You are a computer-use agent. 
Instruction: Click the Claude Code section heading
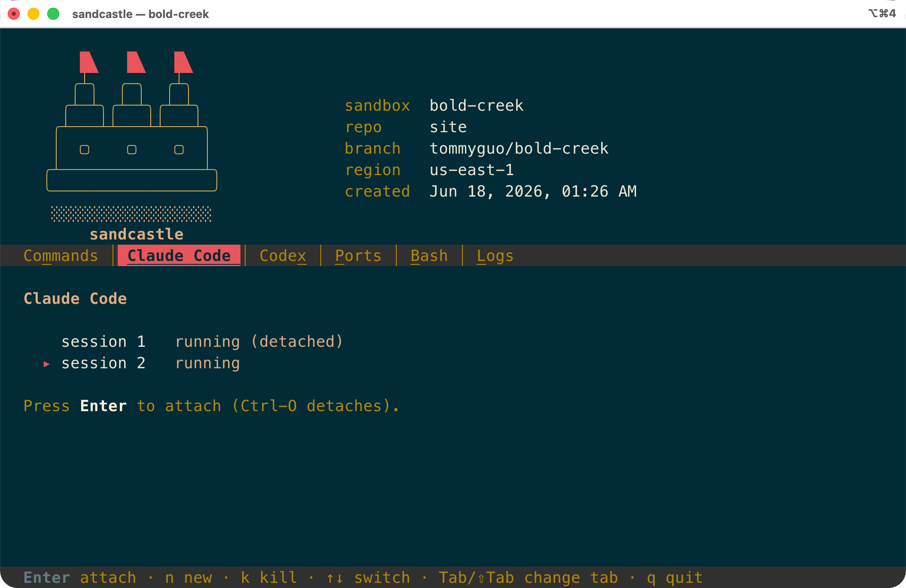(x=75, y=299)
